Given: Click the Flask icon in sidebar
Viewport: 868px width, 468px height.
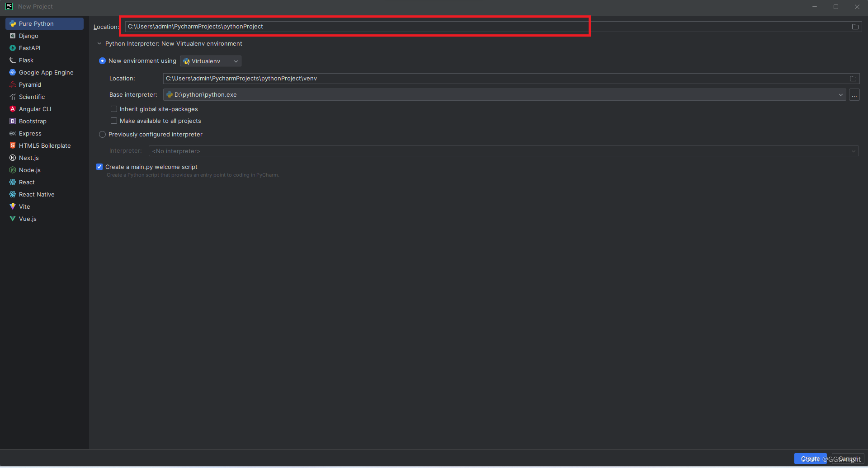Looking at the screenshot, I should point(13,61).
